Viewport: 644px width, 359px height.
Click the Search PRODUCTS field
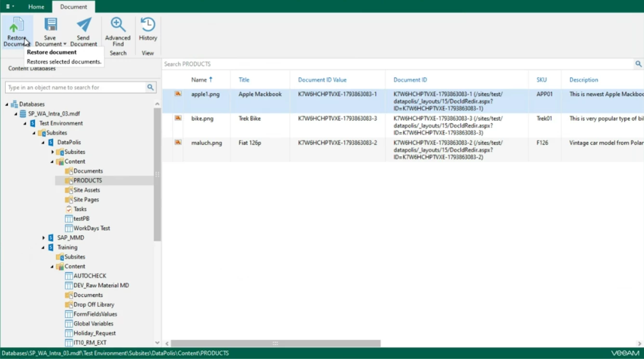pos(397,64)
